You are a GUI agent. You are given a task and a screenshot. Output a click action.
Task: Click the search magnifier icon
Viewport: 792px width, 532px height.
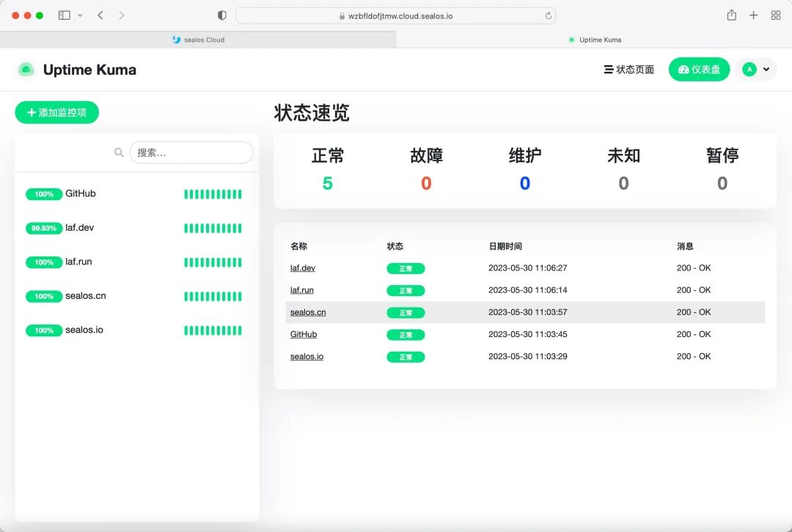tap(119, 152)
